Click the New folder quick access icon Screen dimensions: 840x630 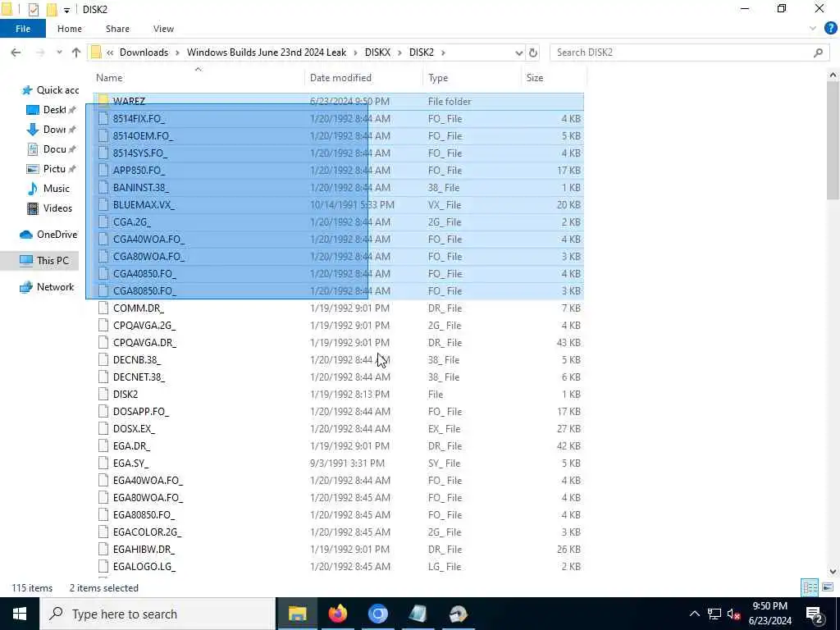click(52, 10)
